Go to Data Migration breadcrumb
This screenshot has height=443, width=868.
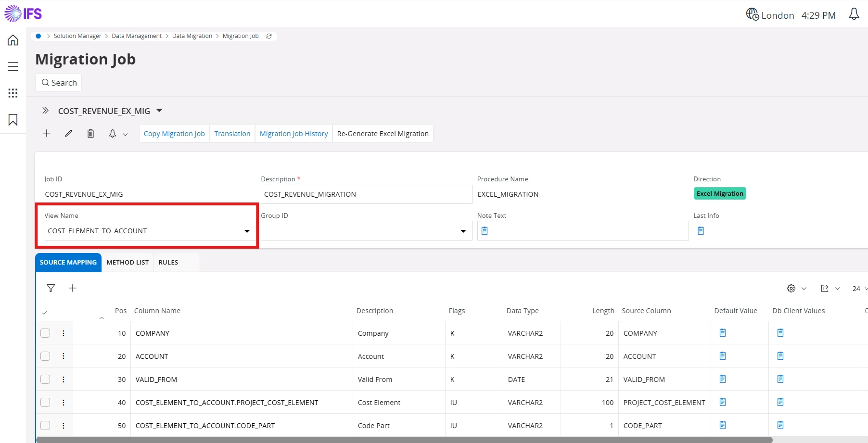click(x=192, y=36)
